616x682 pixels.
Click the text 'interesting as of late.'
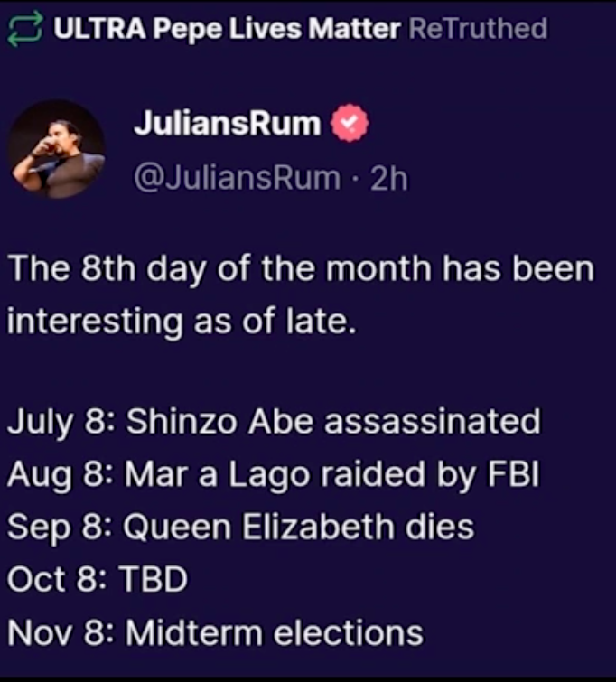tap(182, 322)
